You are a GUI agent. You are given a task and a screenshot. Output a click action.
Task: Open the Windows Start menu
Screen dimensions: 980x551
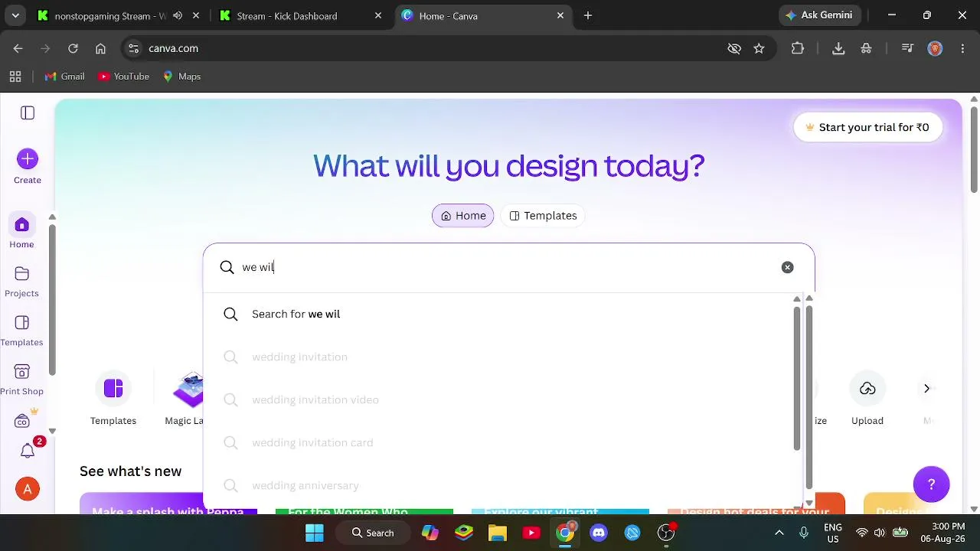coord(314,533)
